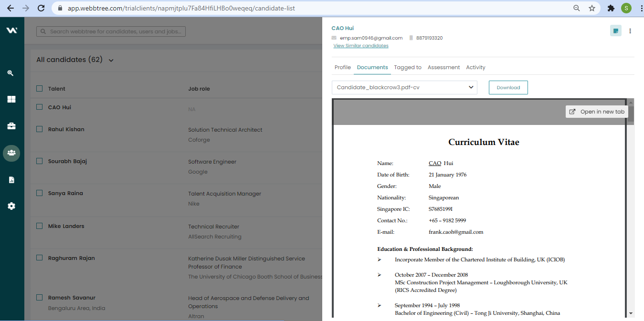The height and width of the screenshot is (321, 644).
Task: Click the browser zoom magnifier icon
Action: [x=577, y=8]
